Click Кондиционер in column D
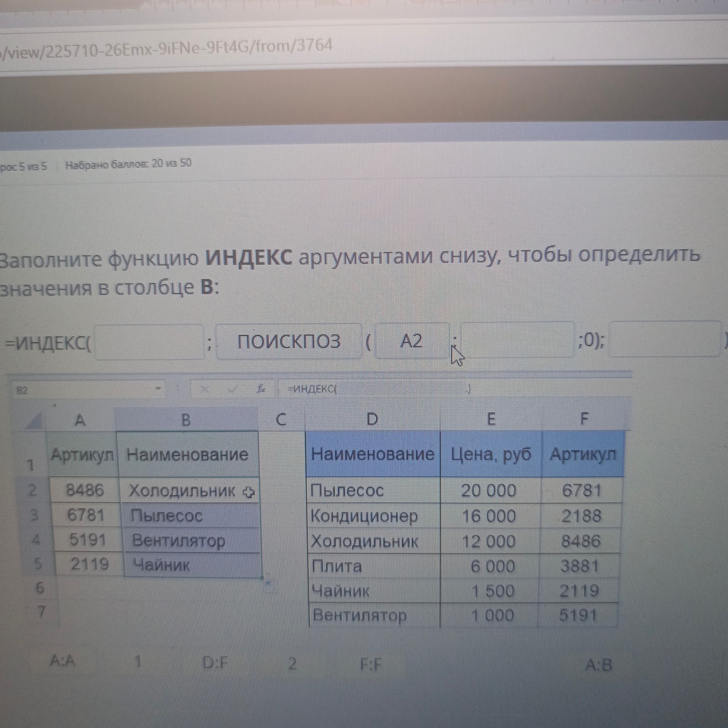Screen dimensions: 728x728 [373, 516]
